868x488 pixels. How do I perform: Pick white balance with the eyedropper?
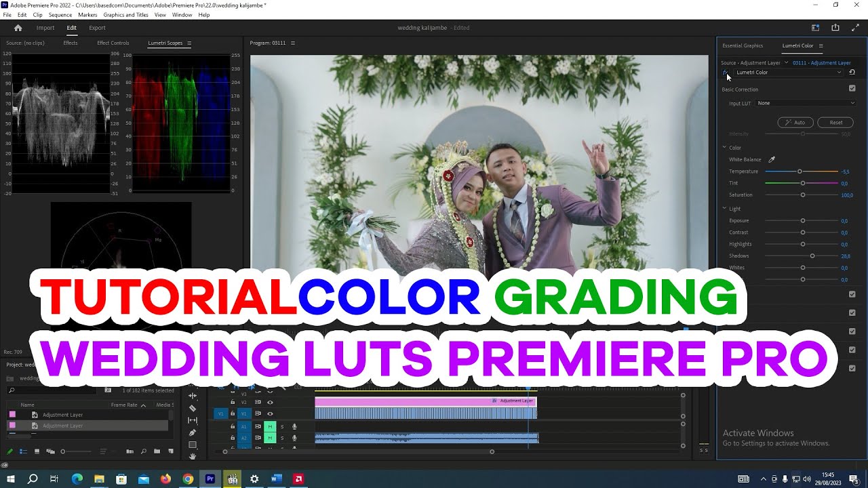772,160
